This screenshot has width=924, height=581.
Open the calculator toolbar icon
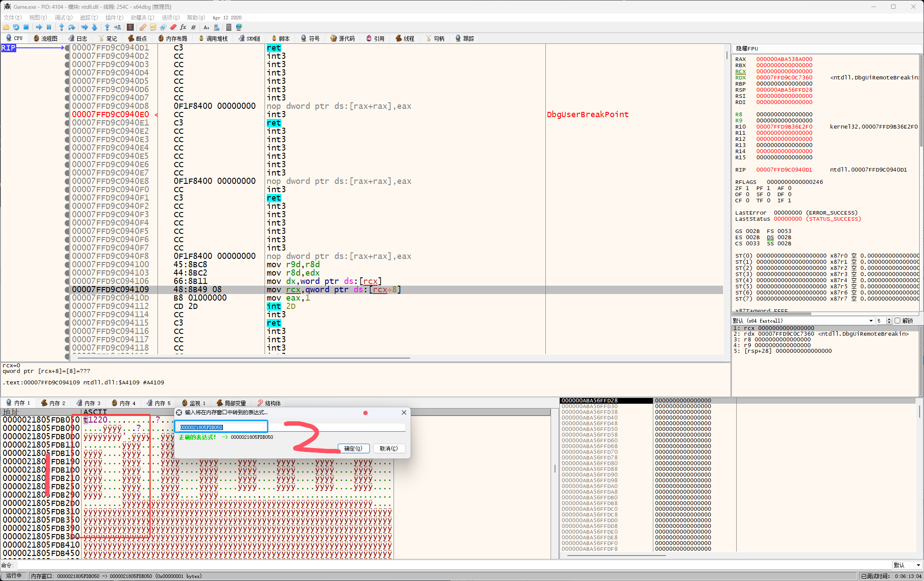click(x=229, y=27)
